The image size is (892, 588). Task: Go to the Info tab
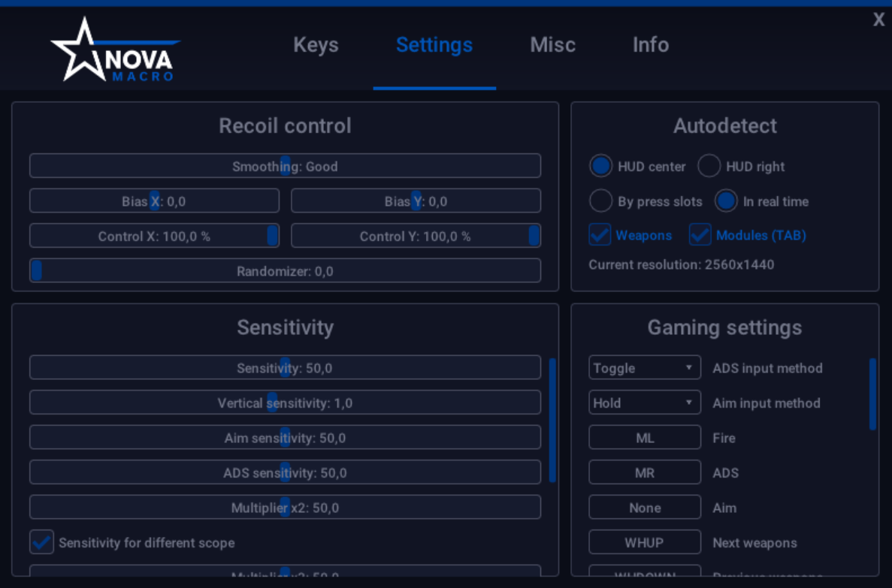coord(650,45)
